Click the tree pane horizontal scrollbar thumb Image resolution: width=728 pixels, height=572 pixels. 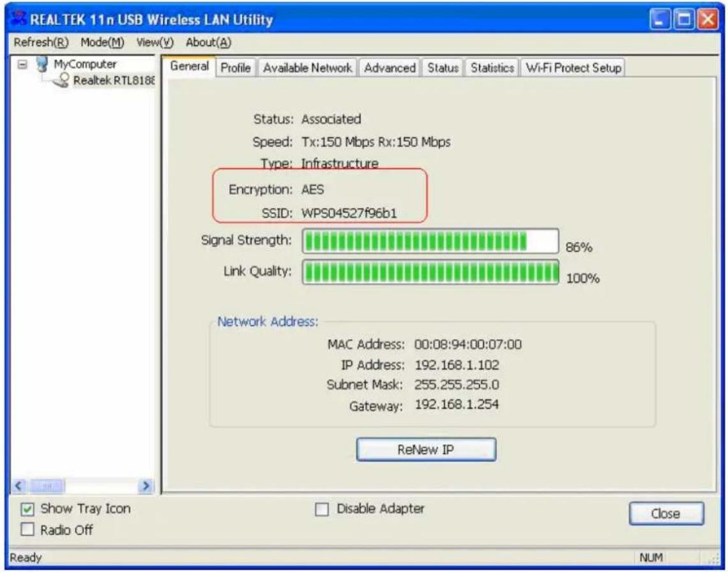[x=47, y=486]
